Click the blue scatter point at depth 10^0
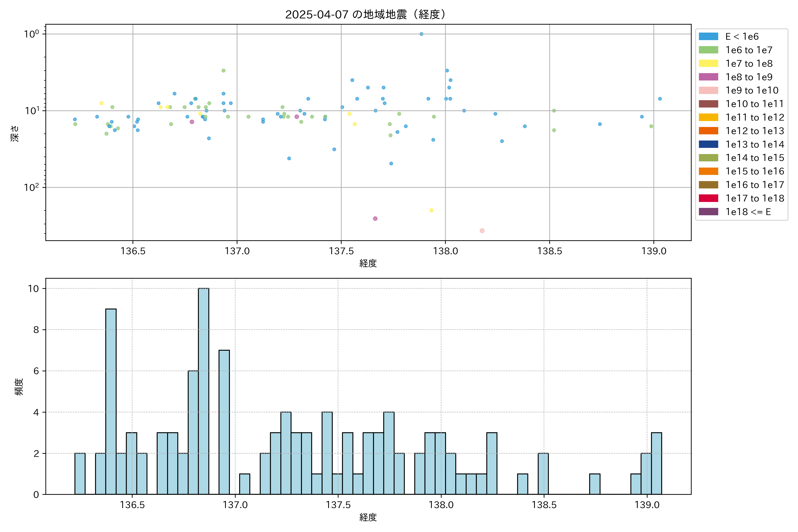798x532 pixels. click(x=421, y=34)
